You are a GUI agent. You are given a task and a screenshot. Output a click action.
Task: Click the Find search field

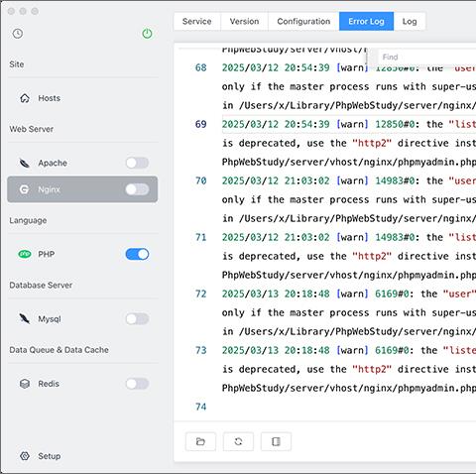click(x=428, y=58)
